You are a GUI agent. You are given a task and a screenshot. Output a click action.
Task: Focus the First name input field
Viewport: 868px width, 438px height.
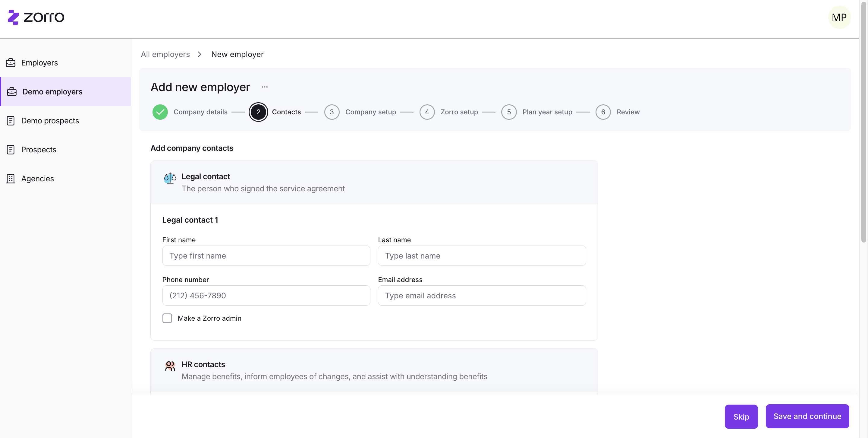click(x=266, y=255)
